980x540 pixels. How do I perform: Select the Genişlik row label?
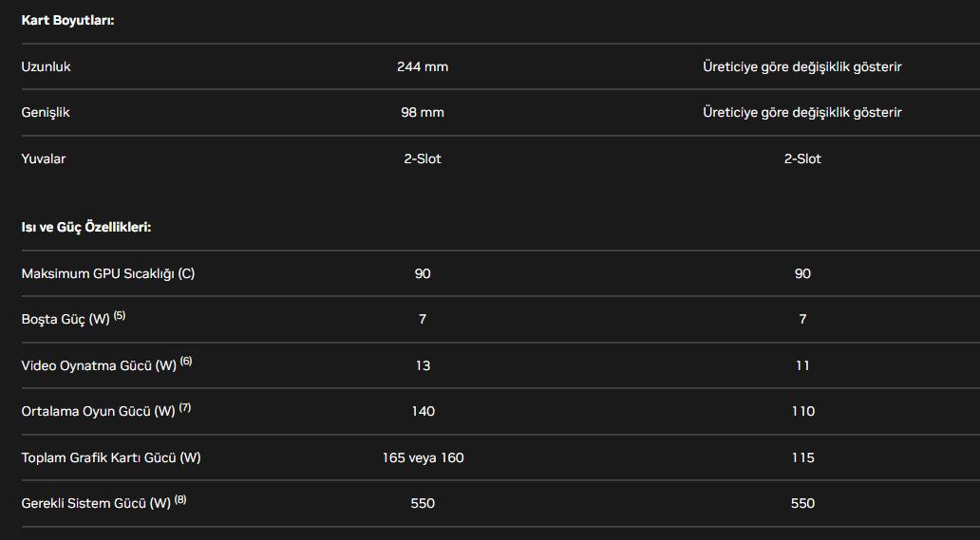click(46, 113)
